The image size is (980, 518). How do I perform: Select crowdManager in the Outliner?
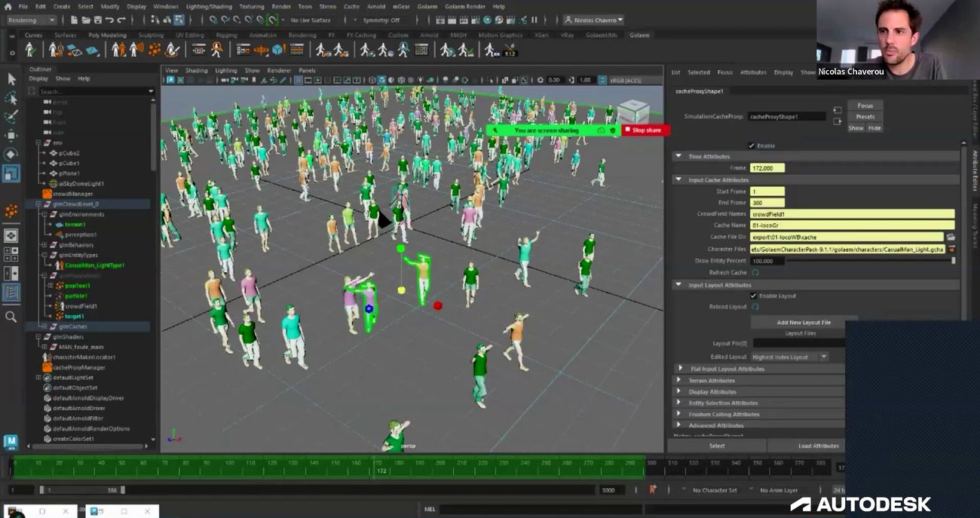[x=72, y=194]
